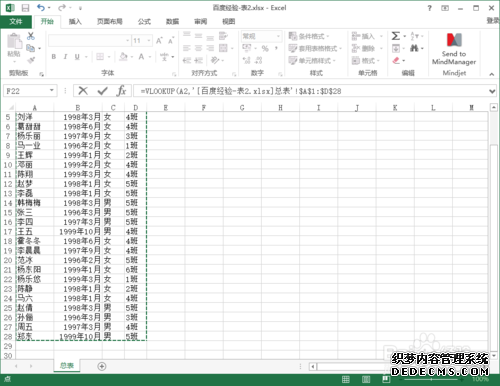Open Insert Function fx dialog
Screen dimensions: 500x386
121,91
